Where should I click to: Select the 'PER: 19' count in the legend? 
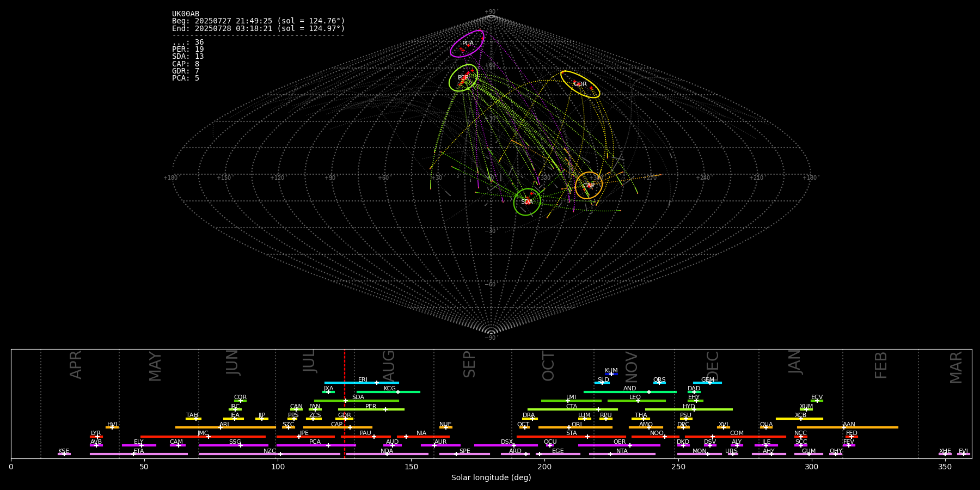point(188,50)
